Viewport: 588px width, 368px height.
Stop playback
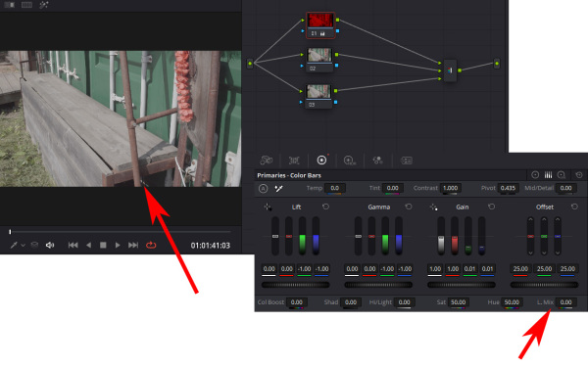(x=103, y=246)
